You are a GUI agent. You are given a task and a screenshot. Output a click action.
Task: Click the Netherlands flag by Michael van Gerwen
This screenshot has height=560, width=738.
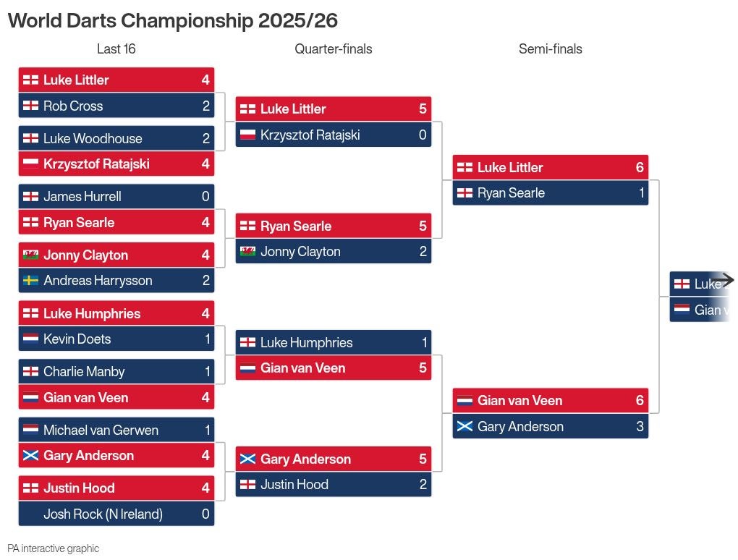point(30,430)
